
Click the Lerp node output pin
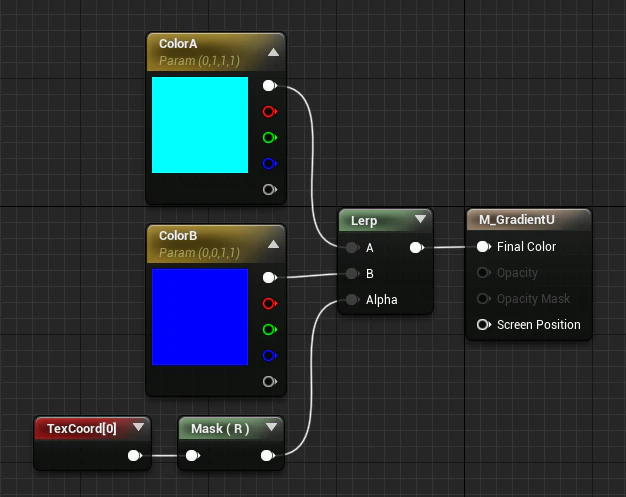(x=417, y=248)
